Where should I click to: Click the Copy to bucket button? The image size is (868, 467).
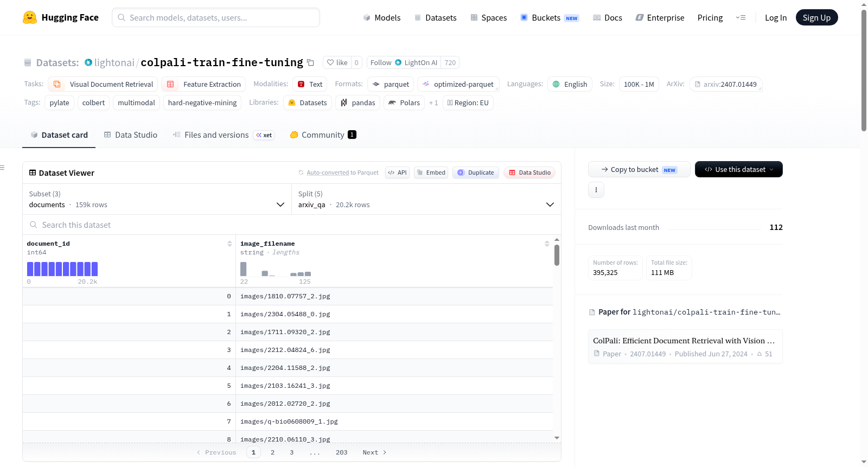coord(639,169)
